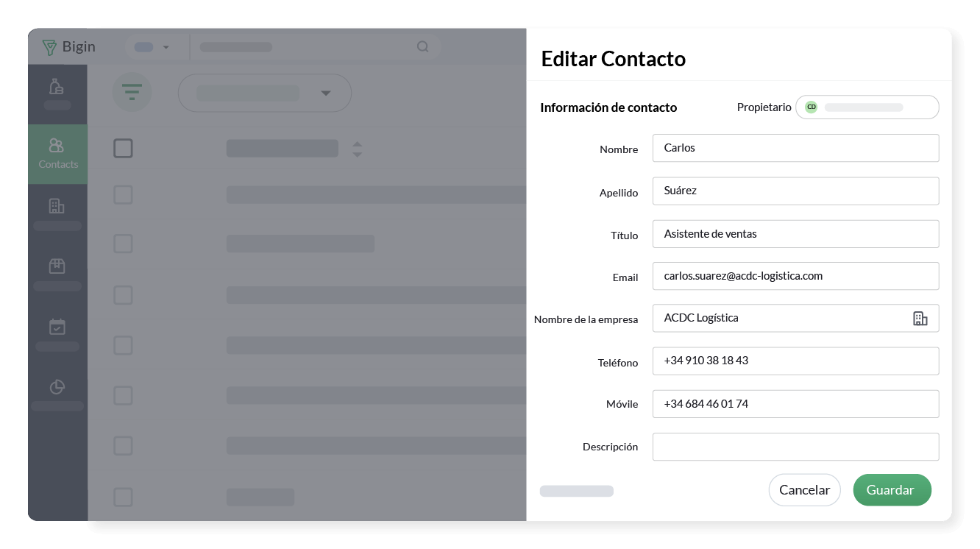
Task: Click inside the Descripción field
Action: coord(795,447)
